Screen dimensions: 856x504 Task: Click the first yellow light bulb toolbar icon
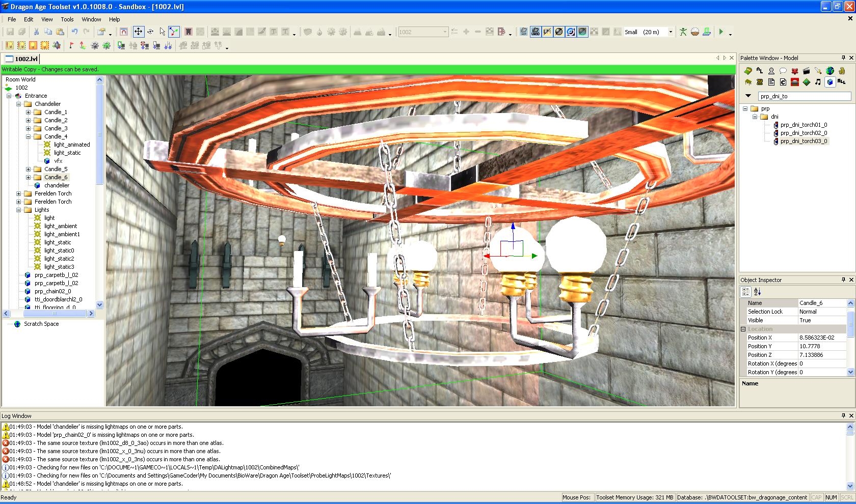pos(9,45)
